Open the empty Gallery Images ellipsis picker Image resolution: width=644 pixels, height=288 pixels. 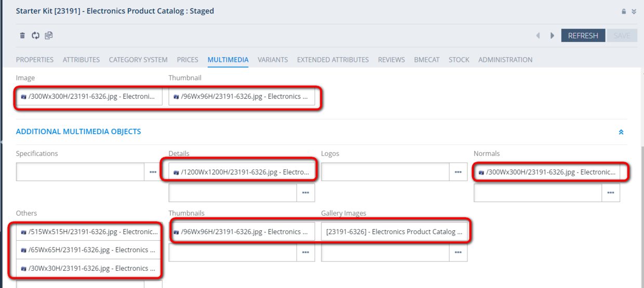click(x=458, y=253)
